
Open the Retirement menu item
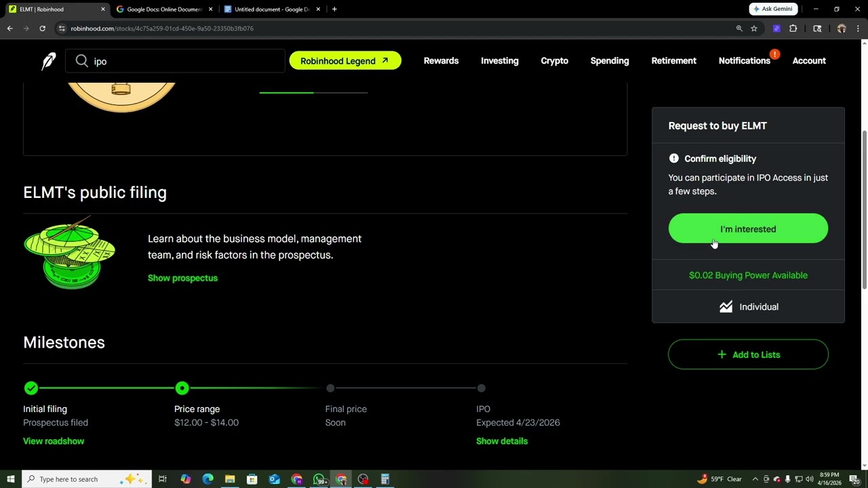pos(673,61)
